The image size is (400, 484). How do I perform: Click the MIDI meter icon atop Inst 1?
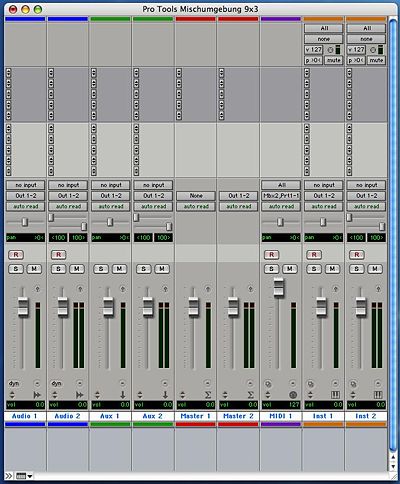(x=338, y=50)
